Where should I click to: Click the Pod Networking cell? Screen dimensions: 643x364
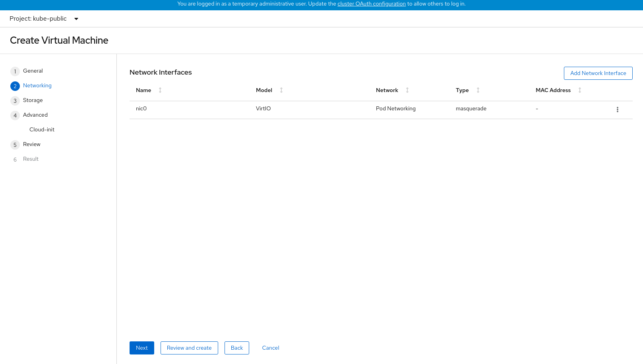pyautogui.click(x=396, y=108)
